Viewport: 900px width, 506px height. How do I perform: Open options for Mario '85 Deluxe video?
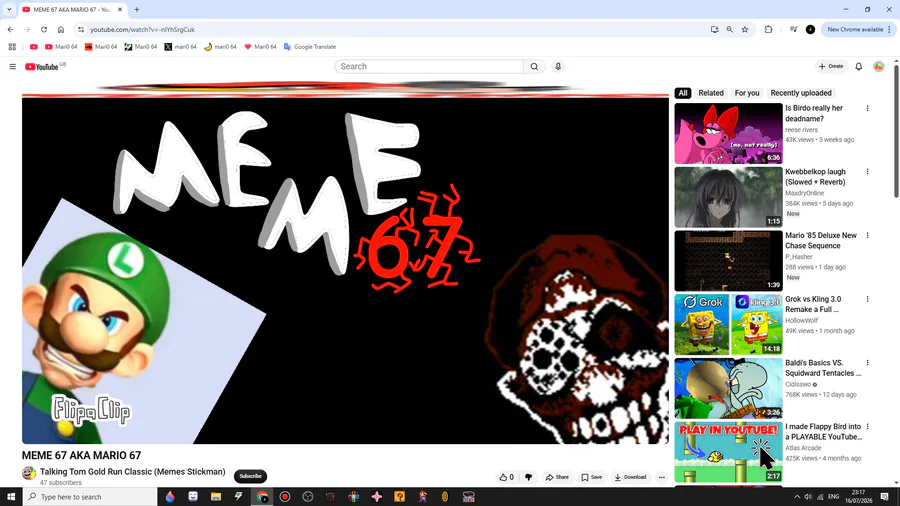point(867,235)
